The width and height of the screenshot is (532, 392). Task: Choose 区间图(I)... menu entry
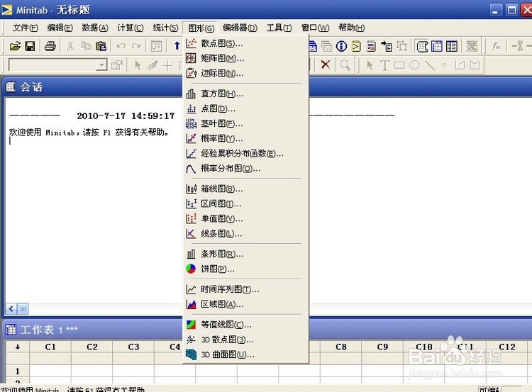coord(245,203)
